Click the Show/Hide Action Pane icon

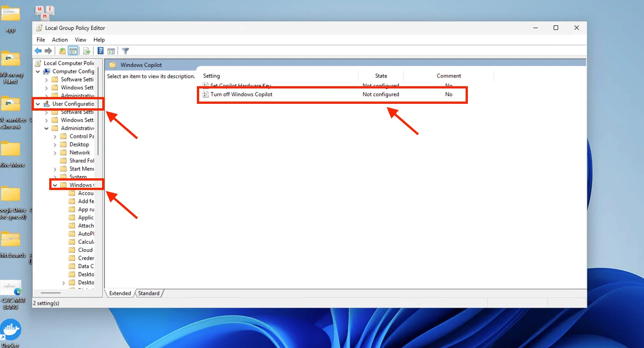pyautogui.click(x=112, y=51)
